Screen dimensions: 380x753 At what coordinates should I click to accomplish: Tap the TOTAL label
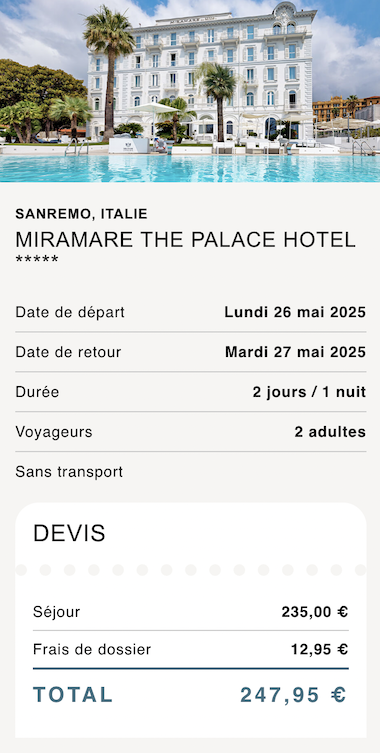(x=73, y=695)
